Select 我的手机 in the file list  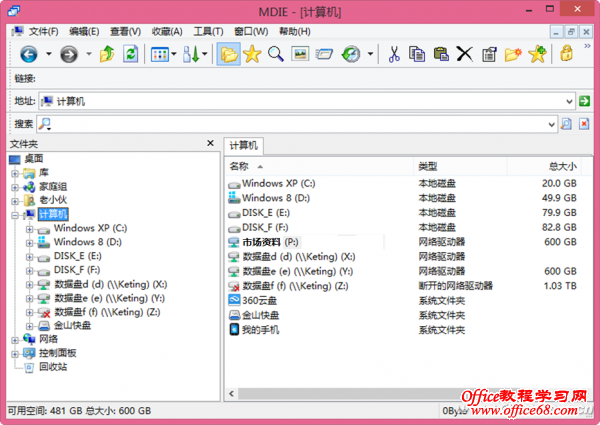[261, 330]
